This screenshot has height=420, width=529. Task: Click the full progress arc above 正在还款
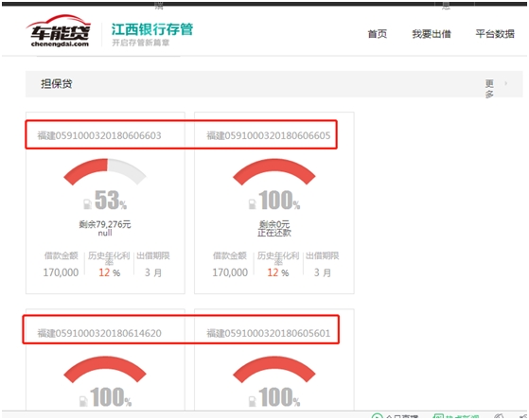click(x=274, y=171)
